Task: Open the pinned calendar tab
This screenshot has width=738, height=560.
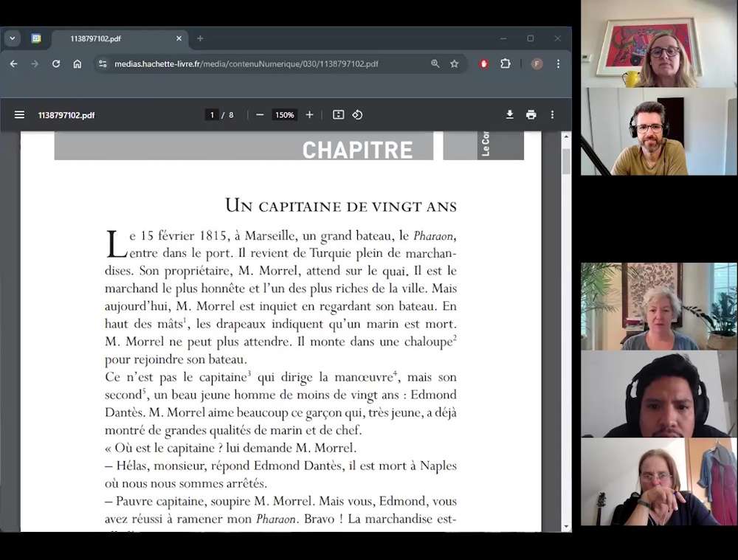Action: 36,38
